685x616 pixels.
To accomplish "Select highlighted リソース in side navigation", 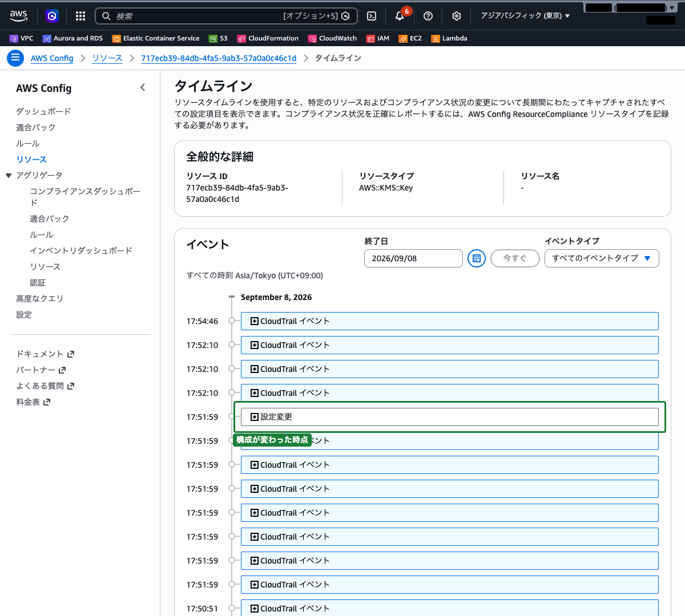I will click(31, 159).
